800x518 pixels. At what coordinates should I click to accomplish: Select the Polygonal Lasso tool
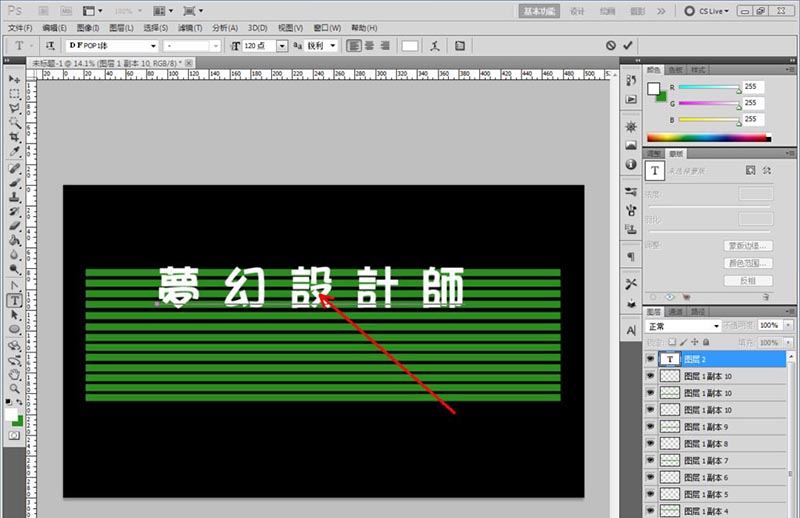tap(14, 108)
